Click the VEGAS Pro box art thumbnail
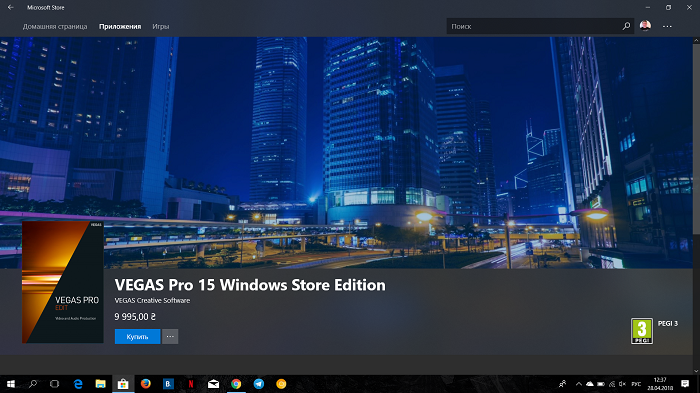This screenshot has height=393, width=700. coord(63,282)
